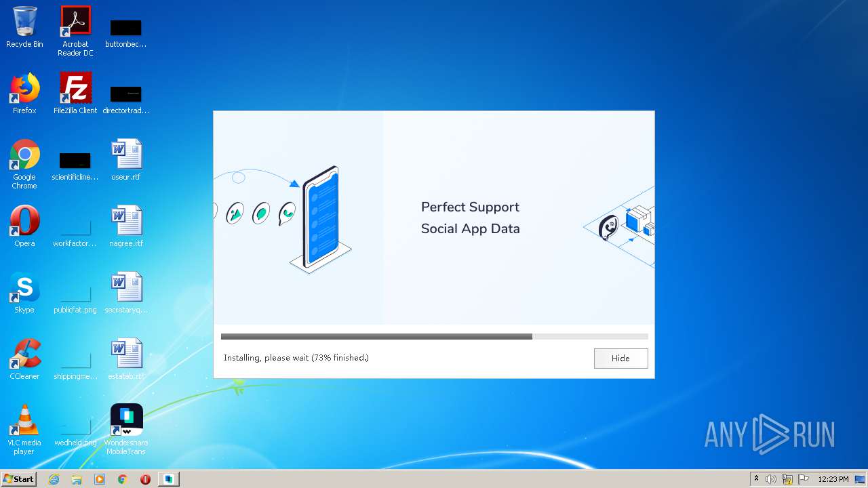This screenshot has height=488, width=868.
Task: Open Windows Explorer from taskbar
Action: [77, 479]
